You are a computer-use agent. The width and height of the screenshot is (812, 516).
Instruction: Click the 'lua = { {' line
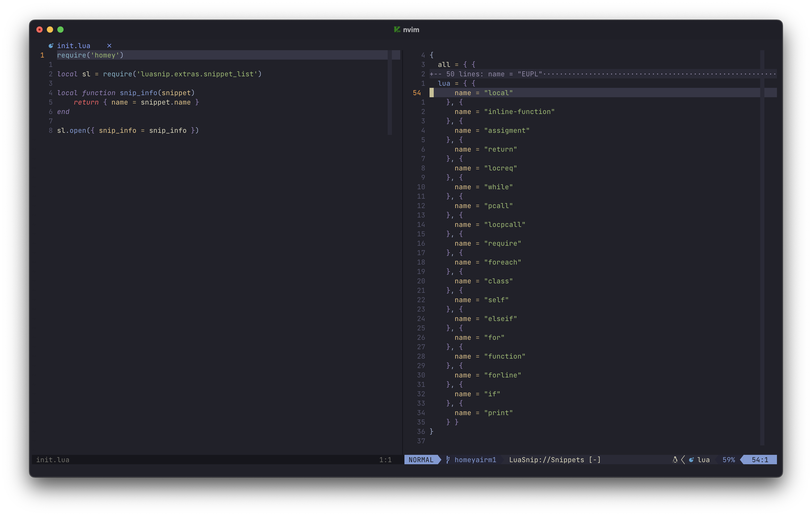tap(456, 83)
